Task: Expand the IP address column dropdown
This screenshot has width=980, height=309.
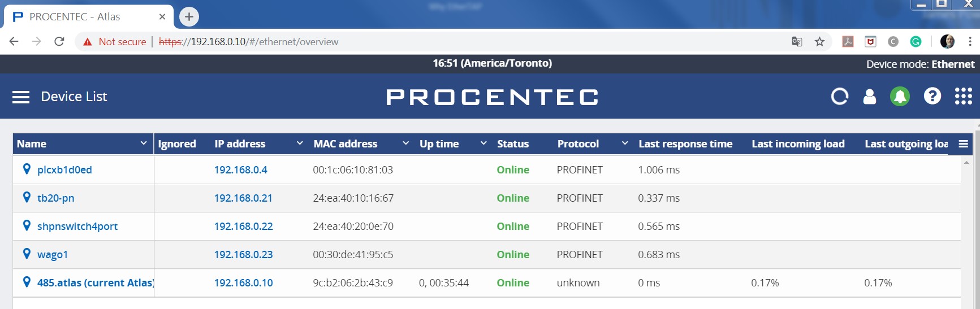Action: 300,143
